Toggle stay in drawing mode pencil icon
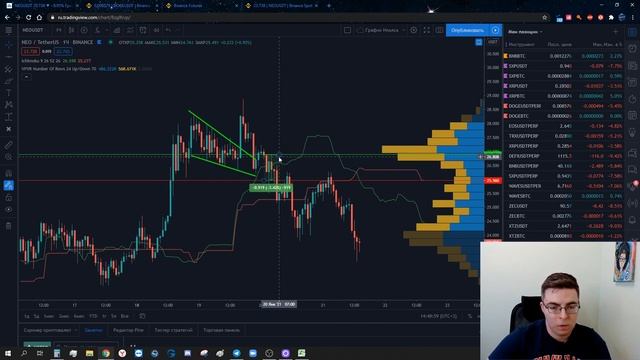The image size is (640, 360). click(9, 185)
